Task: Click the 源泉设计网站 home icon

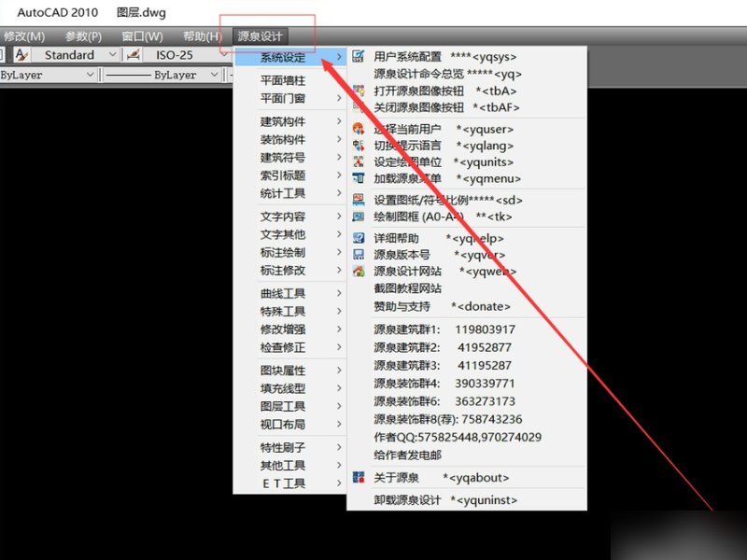Action: tap(359, 272)
